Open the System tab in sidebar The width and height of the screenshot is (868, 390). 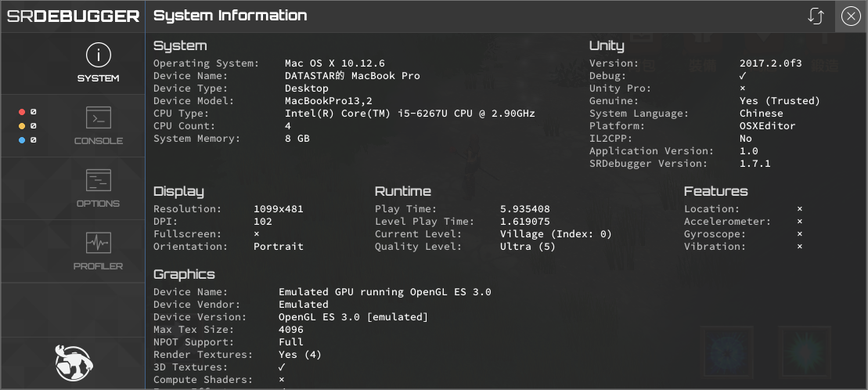point(73,63)
